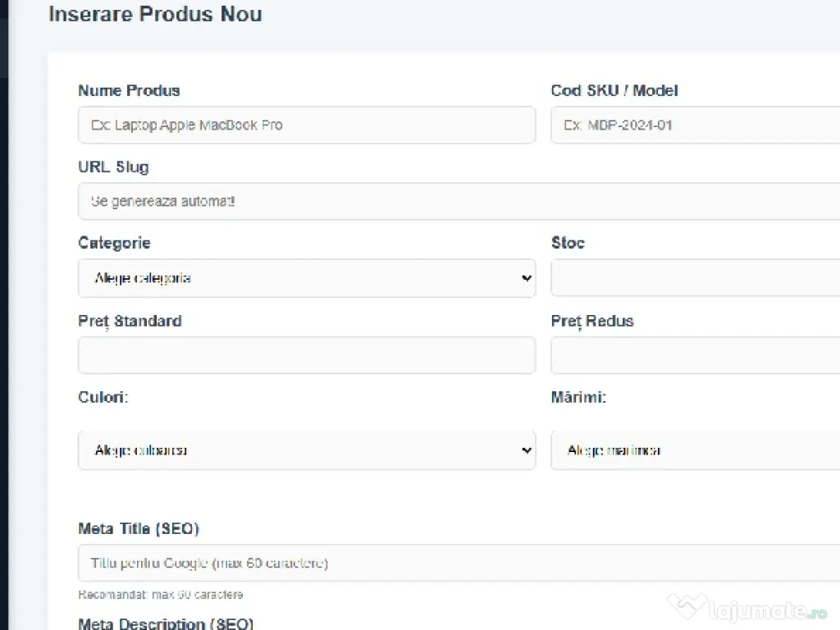Select the URL Slug field

coord(459,201)
